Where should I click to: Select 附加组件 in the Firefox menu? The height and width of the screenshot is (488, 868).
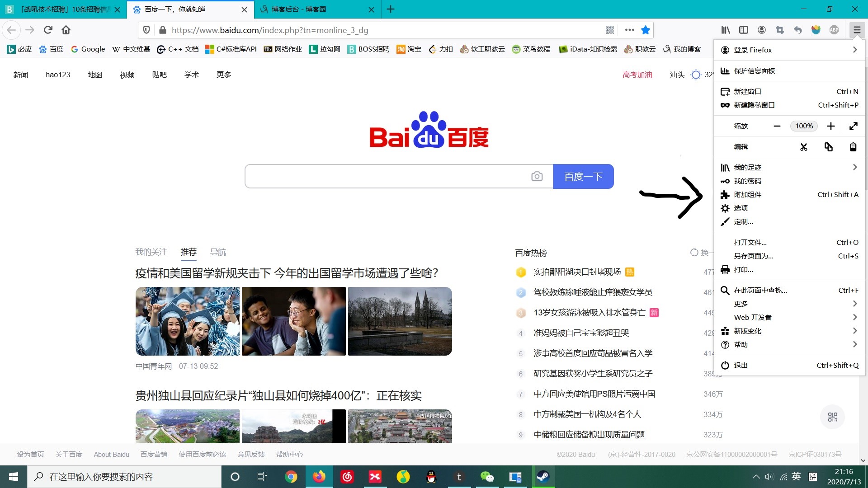(x=747, y=194)
